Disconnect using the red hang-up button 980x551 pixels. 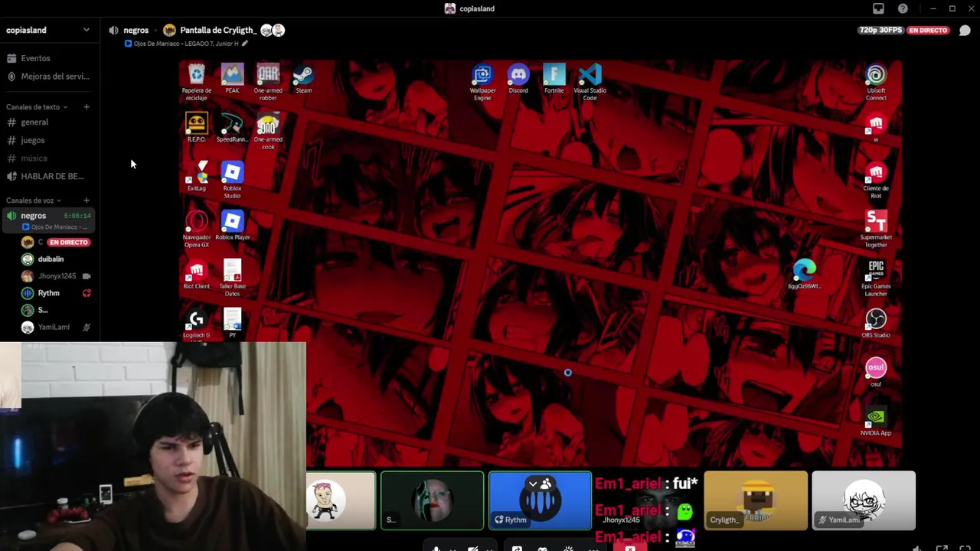click(629, 548)
